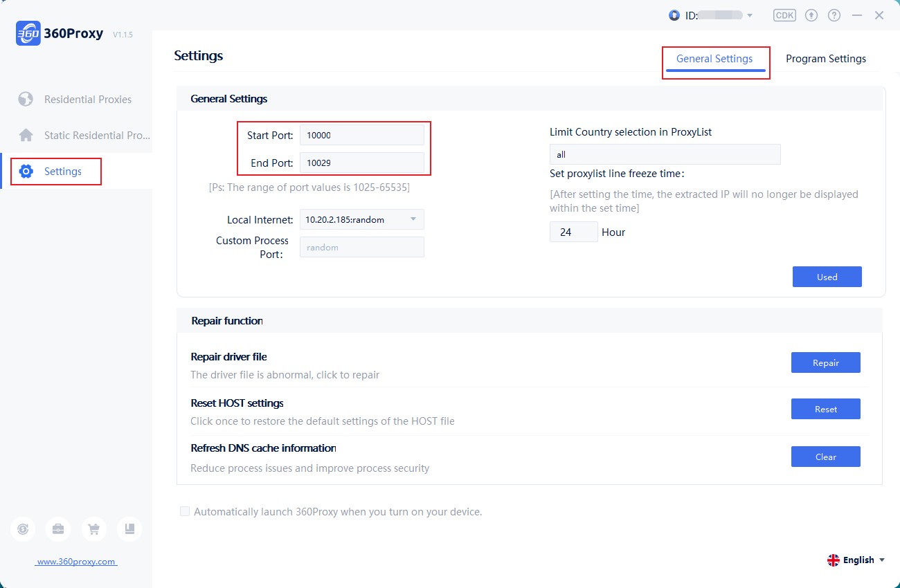
Task: Click the Repair function section header
Action: (x=227, y=321)
